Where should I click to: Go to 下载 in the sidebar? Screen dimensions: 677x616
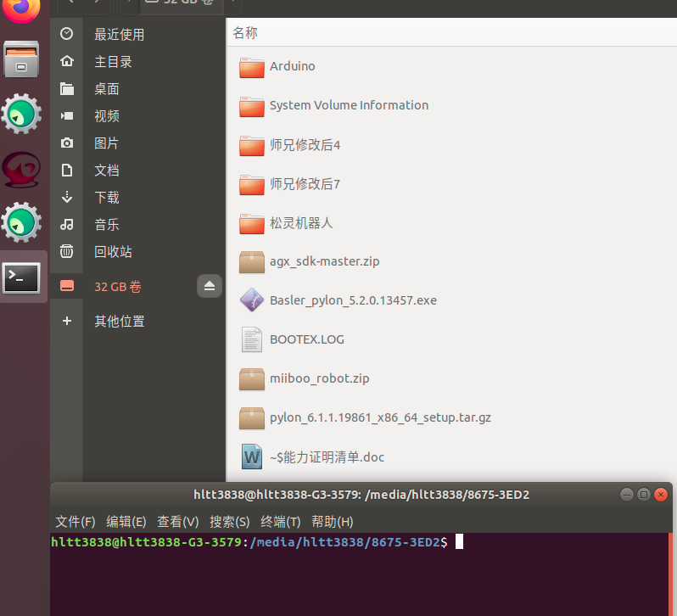pos(107,198)
